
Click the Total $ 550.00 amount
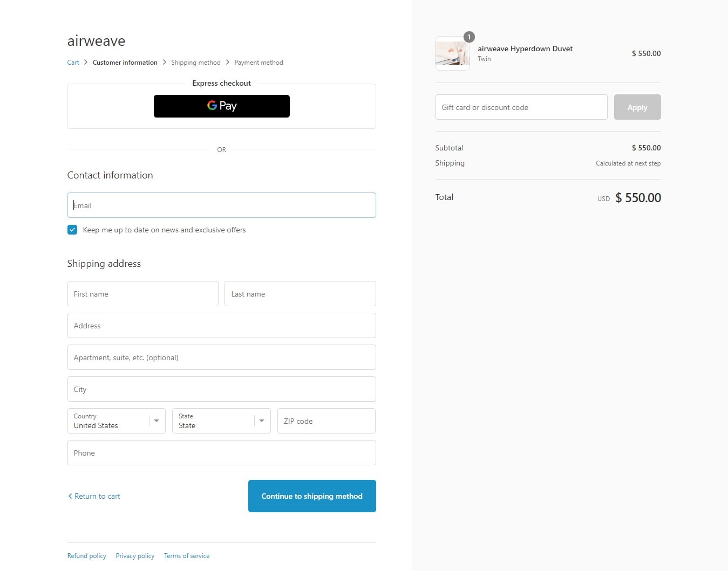pyautogui.click(x=638, y=198)
